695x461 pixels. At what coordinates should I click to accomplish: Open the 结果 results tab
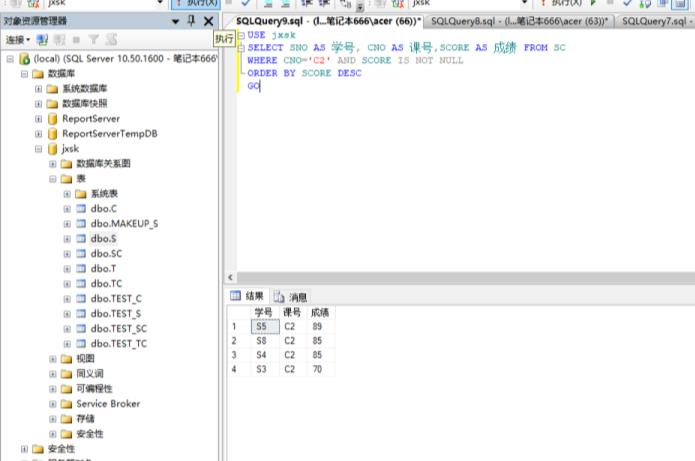tap(247, 296)
